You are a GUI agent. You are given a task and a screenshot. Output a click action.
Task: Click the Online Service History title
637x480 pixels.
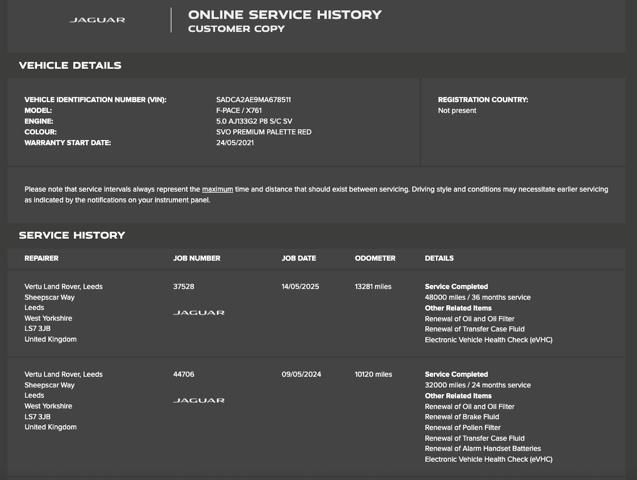[284, 15]
